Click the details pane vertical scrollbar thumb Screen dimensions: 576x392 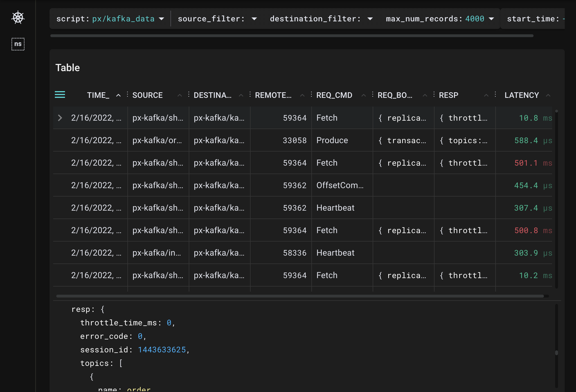pyautogui.click(x=556, y=353)
